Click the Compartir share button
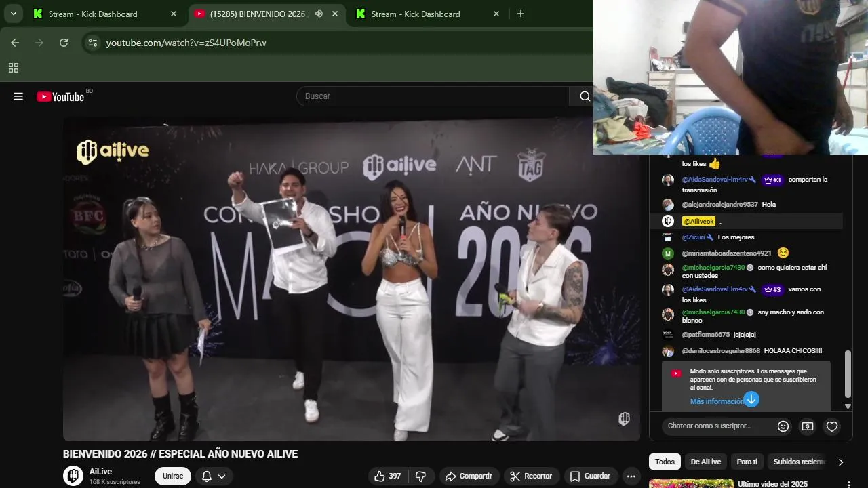 [469, 476]
